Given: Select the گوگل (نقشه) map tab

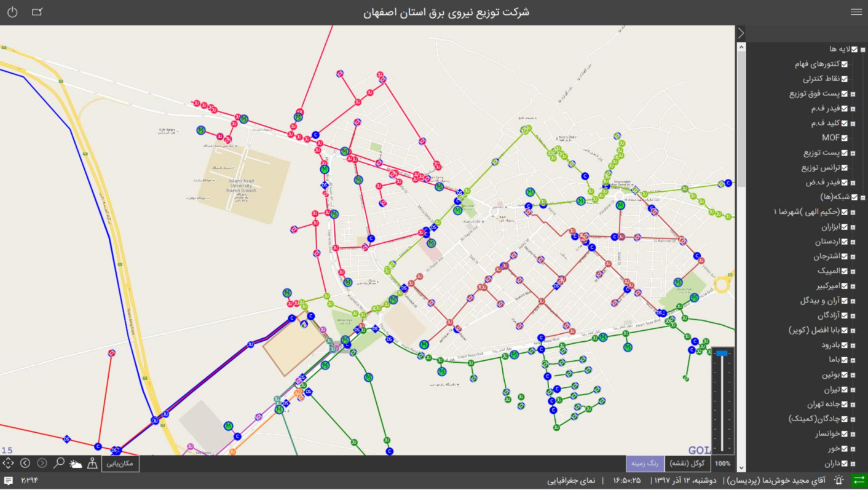Looking at the screenshot, I should (688, 464).
